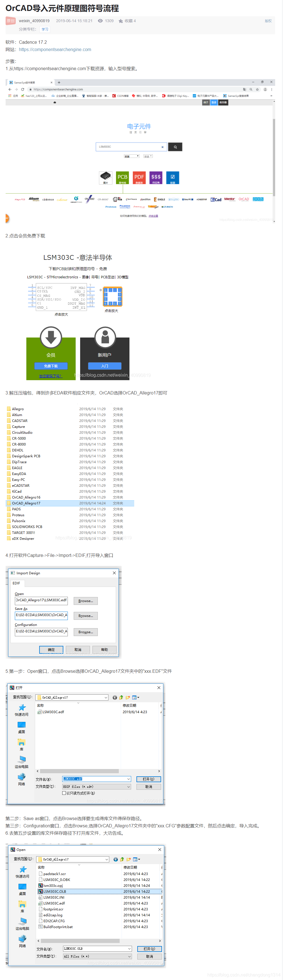The height and width of the screenshot is (980, 283).
Task: Click the blue checkmark icon beside $$$
Action: pos(172,178)
